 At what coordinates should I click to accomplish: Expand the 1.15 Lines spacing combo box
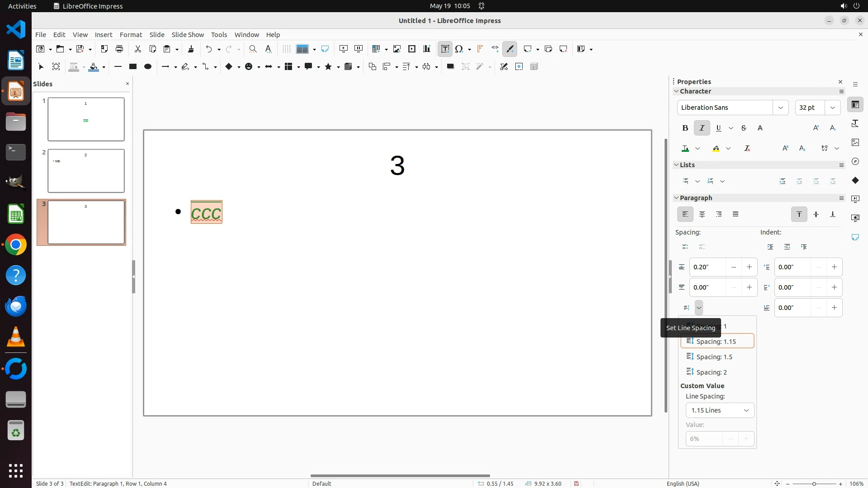click(746, 410)
